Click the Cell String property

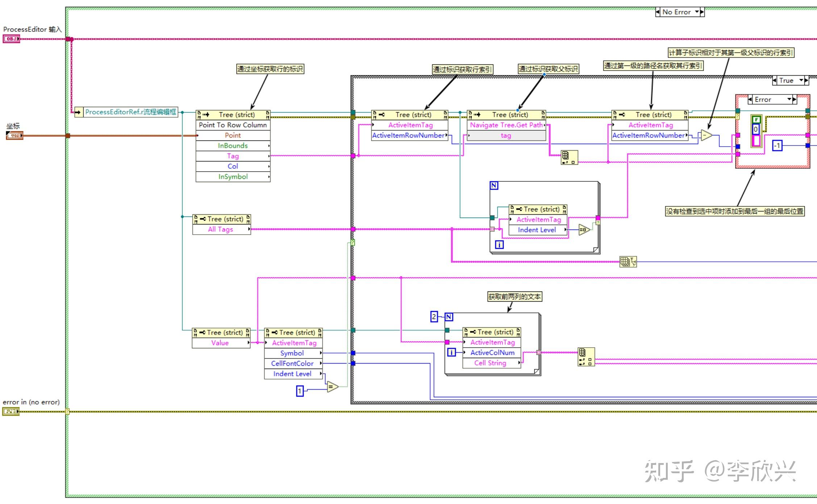click(x=492, y=363)
